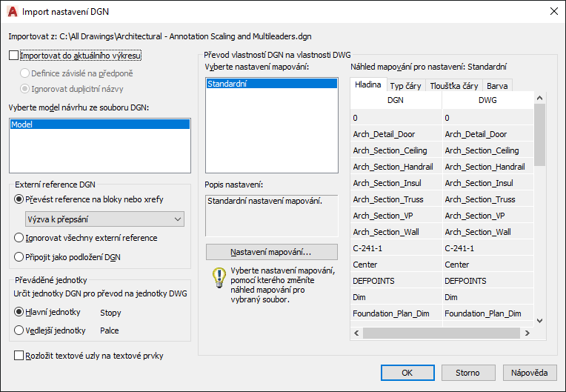Screen dimensions: 566x392
Task: Select Model in the design model list
Action: tap(100, 124)
